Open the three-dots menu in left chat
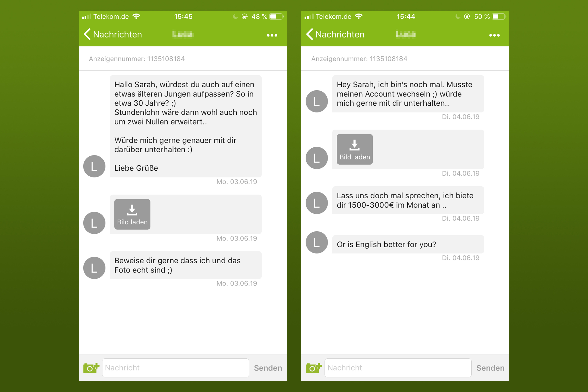This screenshot has width=588, height=392. 272,35
